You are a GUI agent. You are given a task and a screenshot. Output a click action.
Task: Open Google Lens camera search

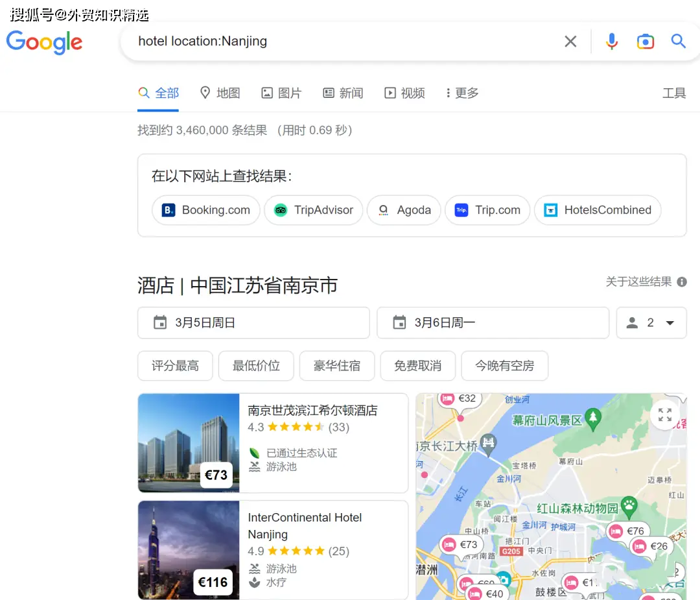pyautogui.click(x=645, y=41)
